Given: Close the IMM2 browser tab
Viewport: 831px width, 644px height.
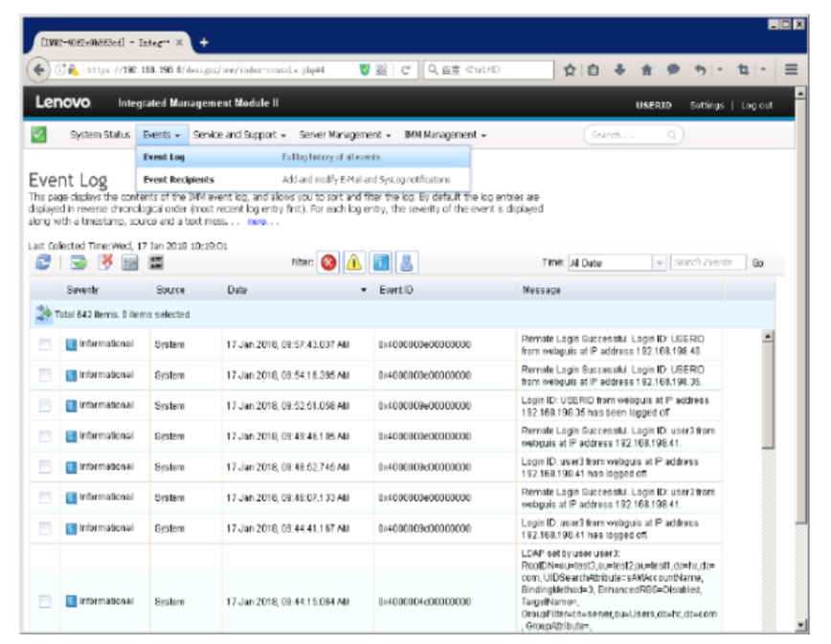Looking at the screenshot, I should [180, 42].
